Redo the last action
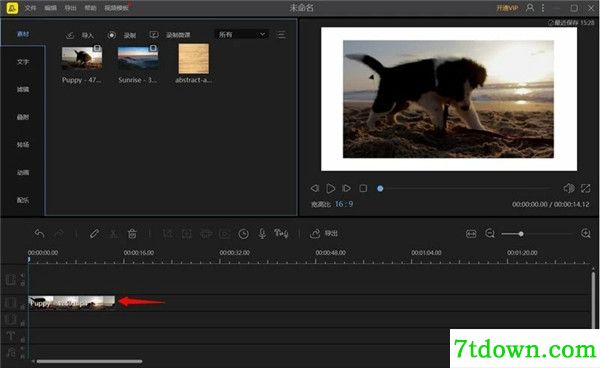The image size is (600, 368). [59, 233]
